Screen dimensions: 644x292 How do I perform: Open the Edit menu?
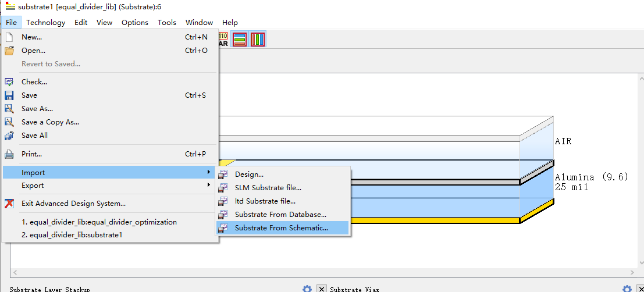(x=80, y=22)
